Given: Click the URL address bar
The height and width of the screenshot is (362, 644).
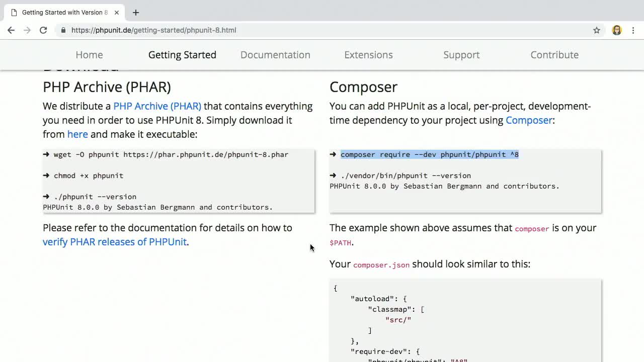Looking at the screenshot, I should click(302, 30).
